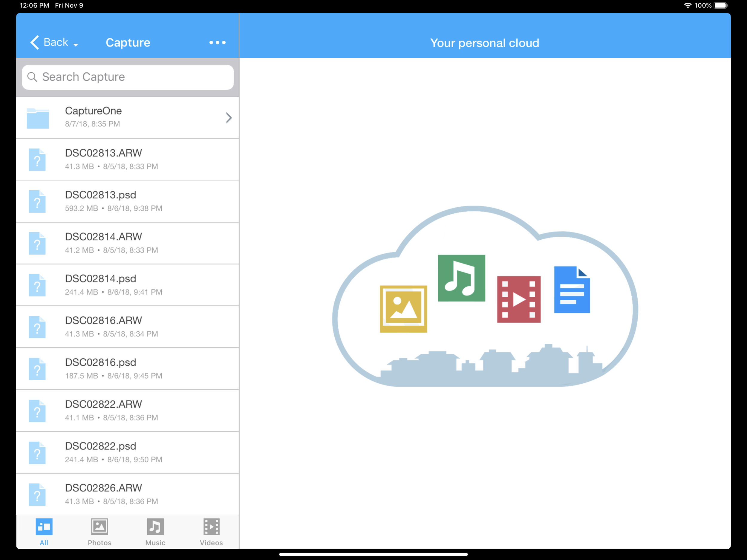747x560 pixels.
Task: Go back using the Back chevron
Action: [35, 42]
